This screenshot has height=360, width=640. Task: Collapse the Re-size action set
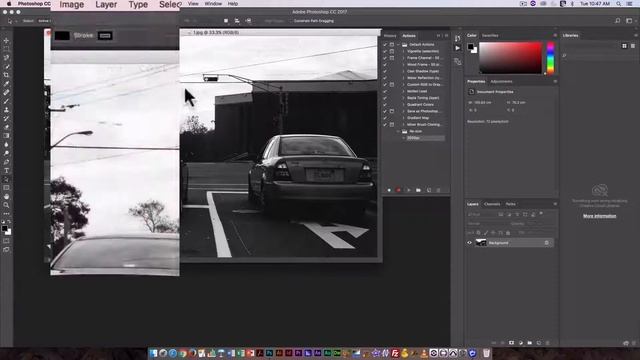click(399, 131)
